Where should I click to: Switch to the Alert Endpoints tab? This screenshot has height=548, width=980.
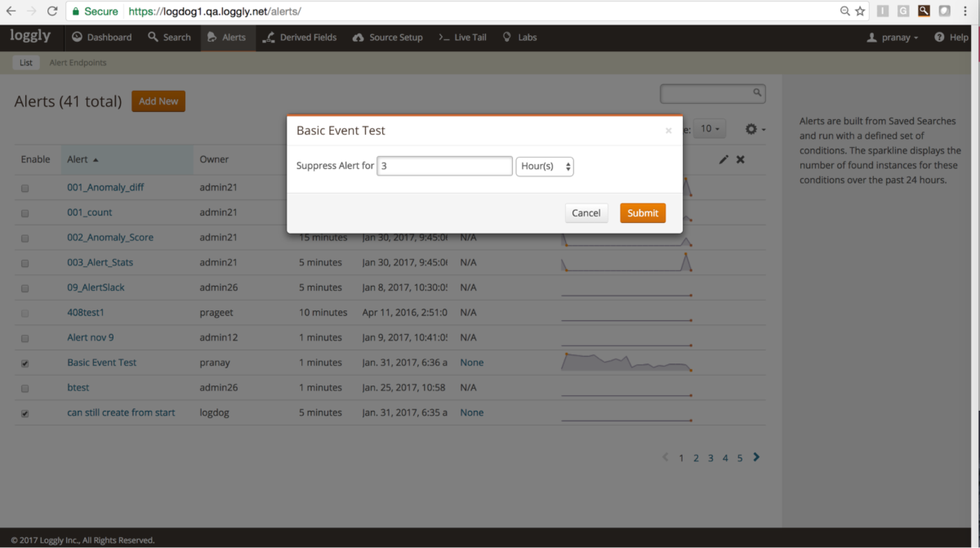[x=78, y=62]
